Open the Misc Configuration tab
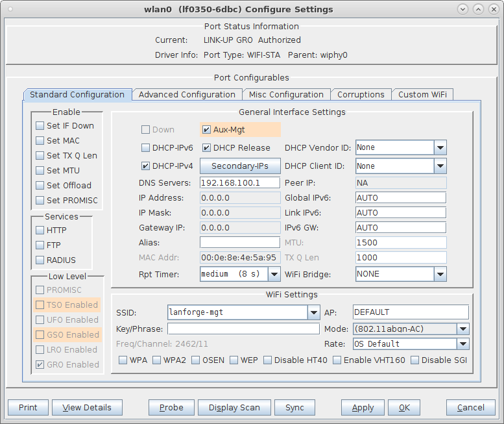 tap(286, 95)
